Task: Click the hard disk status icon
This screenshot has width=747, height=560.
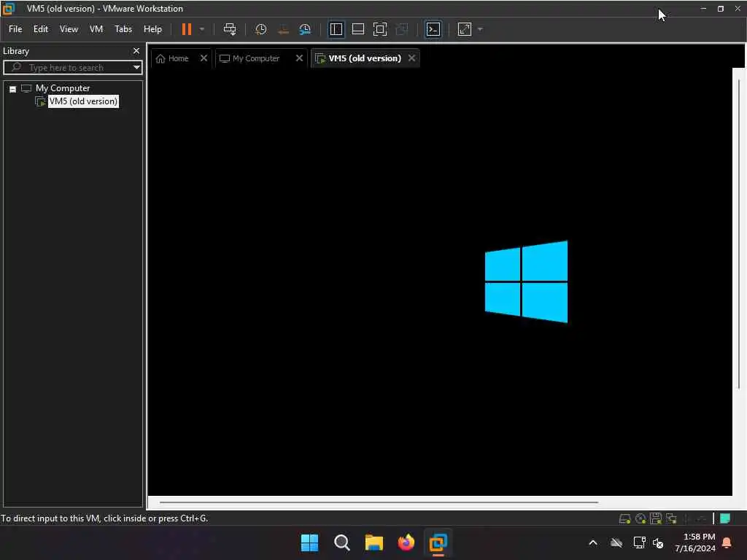Action: pos(624,518)
